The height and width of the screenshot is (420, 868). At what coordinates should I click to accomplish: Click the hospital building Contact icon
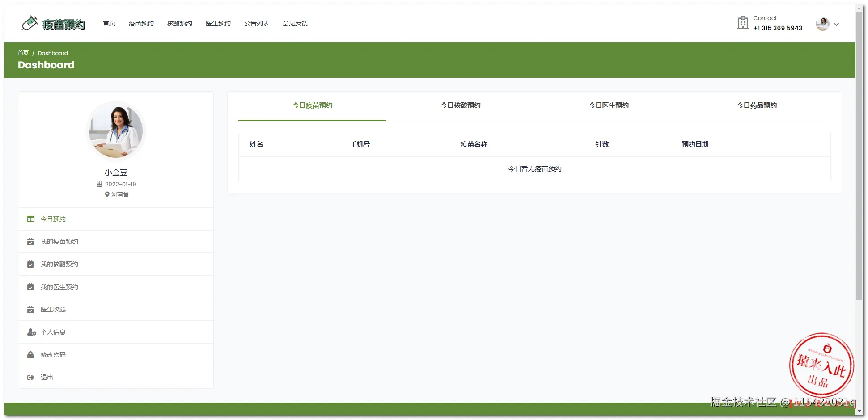(x=743, y=23)
